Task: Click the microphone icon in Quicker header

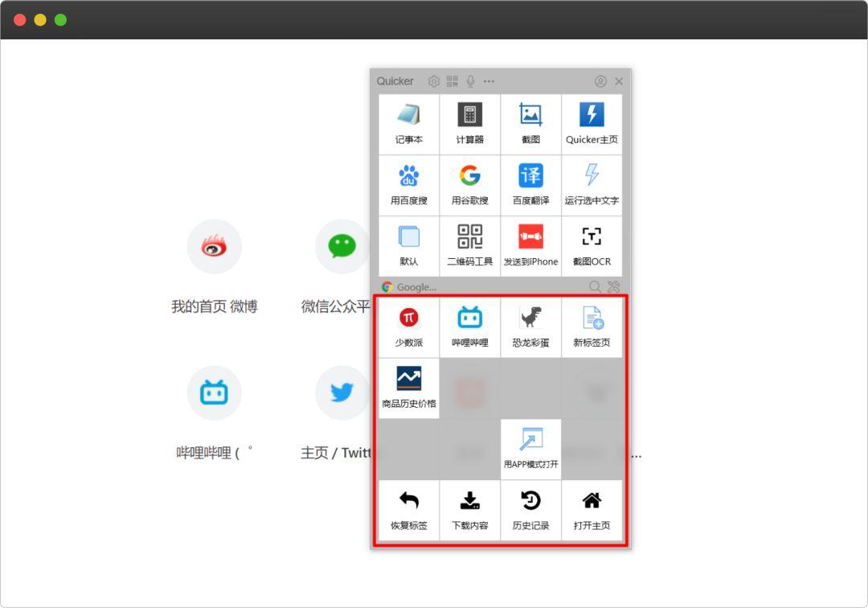Action: [x=470, y=81]
